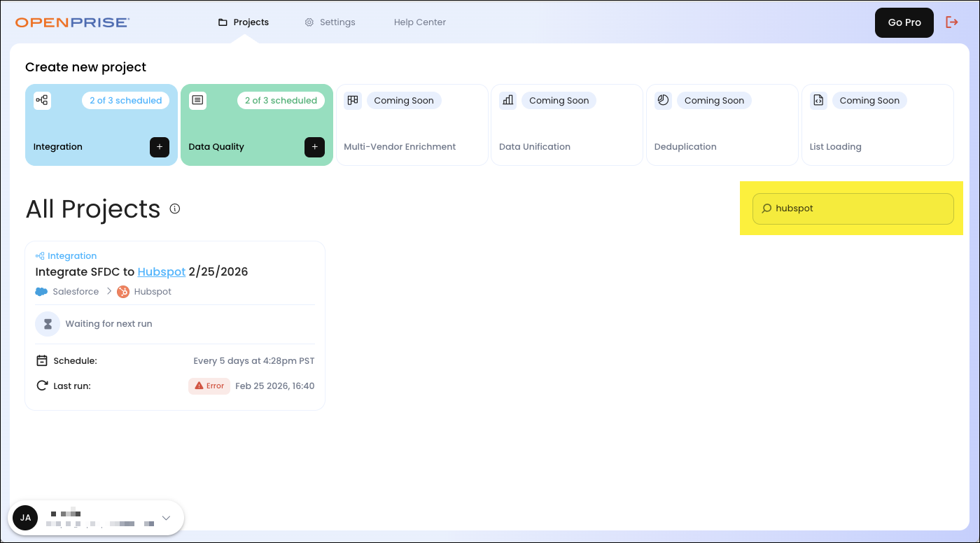The image size is (980, 543).
Task: Open the Projects tab
Action: click(244, 22)
